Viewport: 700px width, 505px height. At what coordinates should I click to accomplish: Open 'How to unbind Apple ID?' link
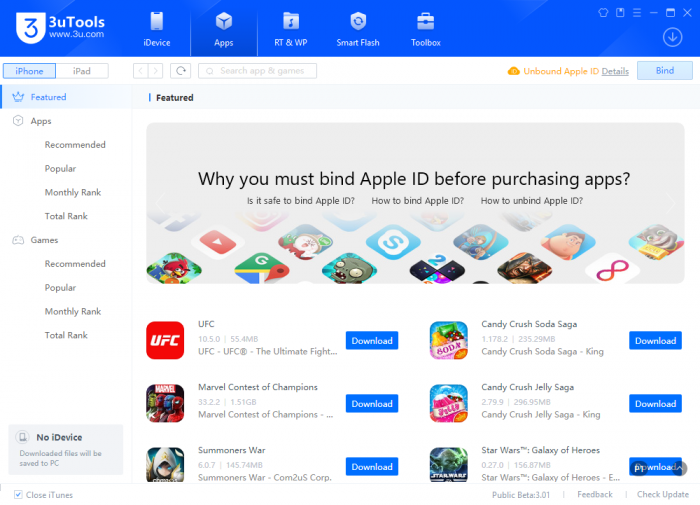[x=532, y=201]
